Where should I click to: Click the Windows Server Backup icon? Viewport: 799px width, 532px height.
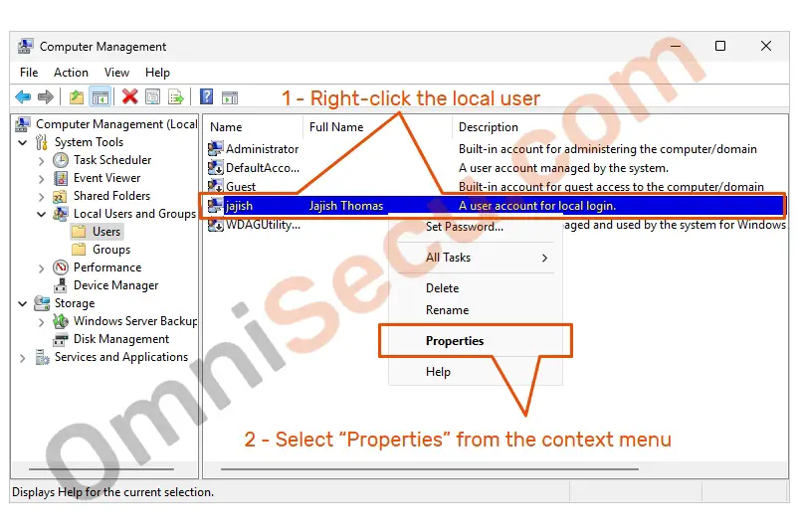point(61,321)
